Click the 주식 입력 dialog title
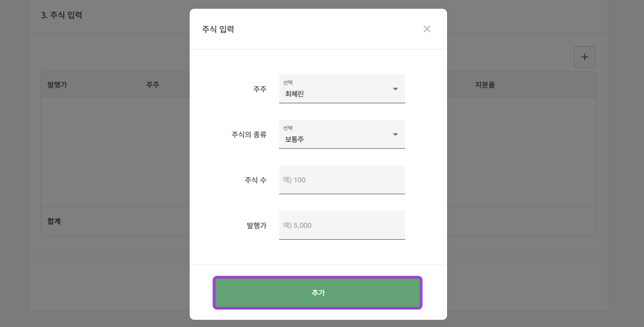 tap(218, 30)
